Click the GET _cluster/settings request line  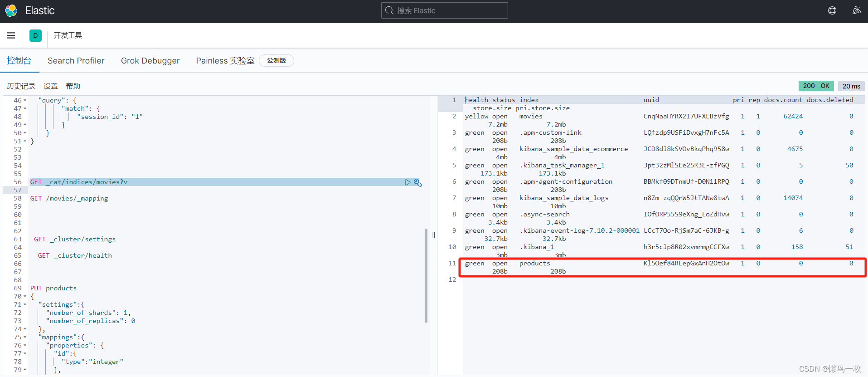coord(75,239)
